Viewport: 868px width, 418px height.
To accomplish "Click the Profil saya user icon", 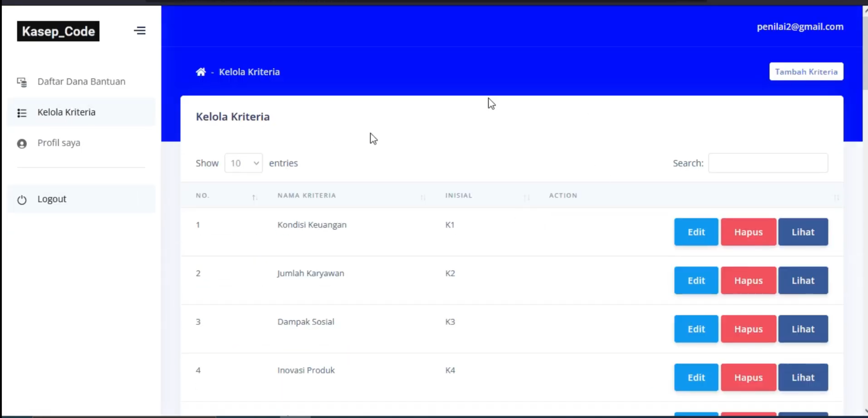I will click(x=22, y=143).
